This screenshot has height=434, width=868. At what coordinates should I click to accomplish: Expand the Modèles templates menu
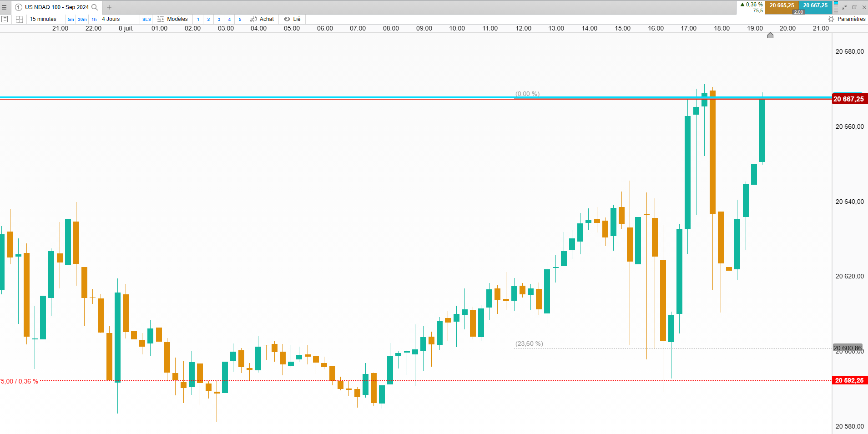click(172, 19)
